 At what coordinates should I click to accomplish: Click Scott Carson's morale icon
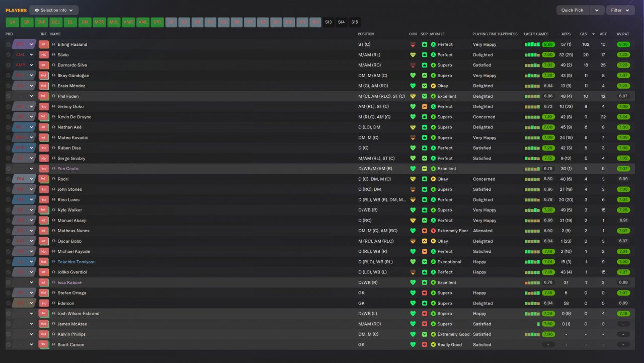pyautogui.click(x=433, y=345)
